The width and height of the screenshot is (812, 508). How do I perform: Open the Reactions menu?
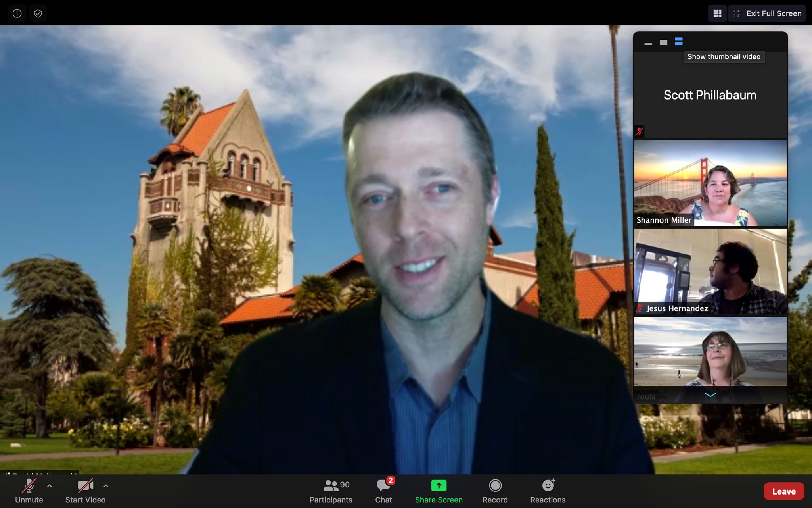[x=548, y=491]
